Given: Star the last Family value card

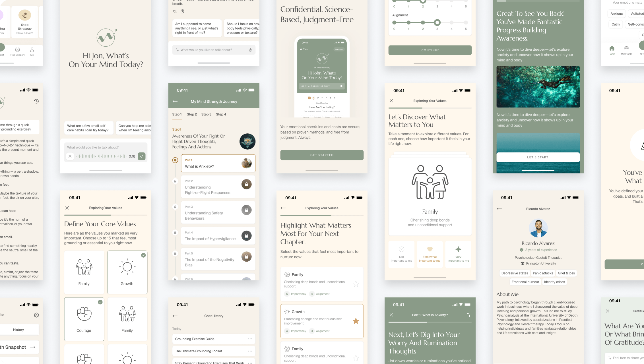Looking at the screenshot, I should pyautogui.click(x=356, y=358).
